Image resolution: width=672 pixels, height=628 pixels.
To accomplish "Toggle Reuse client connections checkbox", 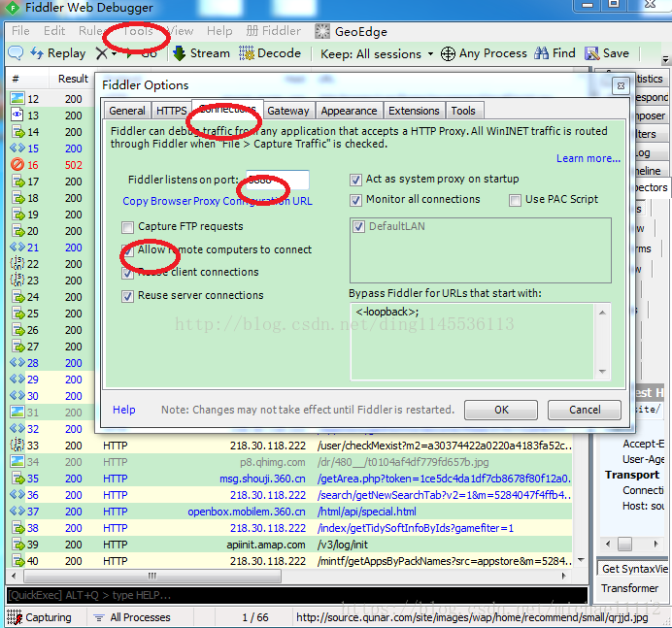I will (127, 273).
